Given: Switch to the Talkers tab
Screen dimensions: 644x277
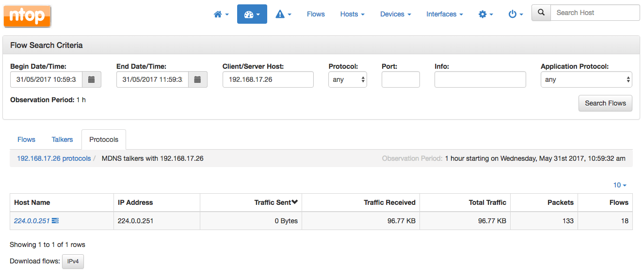Looking at the screenshot, I should click(x=63, y=139).
